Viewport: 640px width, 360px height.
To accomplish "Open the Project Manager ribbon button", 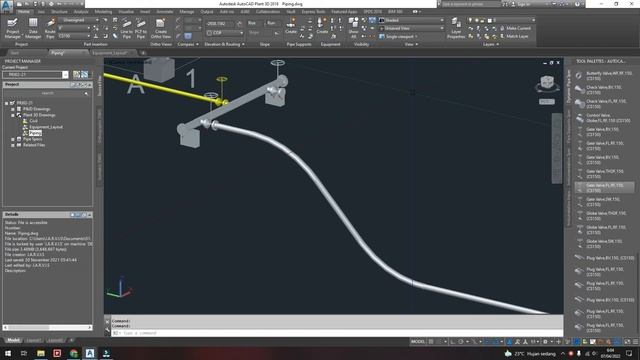I will click(12, 28).
